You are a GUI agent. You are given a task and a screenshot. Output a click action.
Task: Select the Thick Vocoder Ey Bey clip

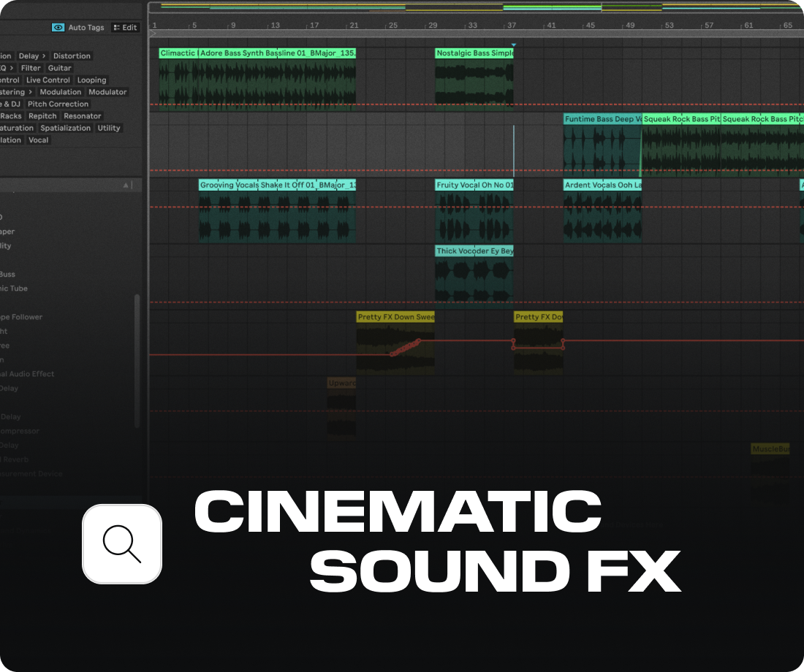pyautogui.click(x=474, y=274)
